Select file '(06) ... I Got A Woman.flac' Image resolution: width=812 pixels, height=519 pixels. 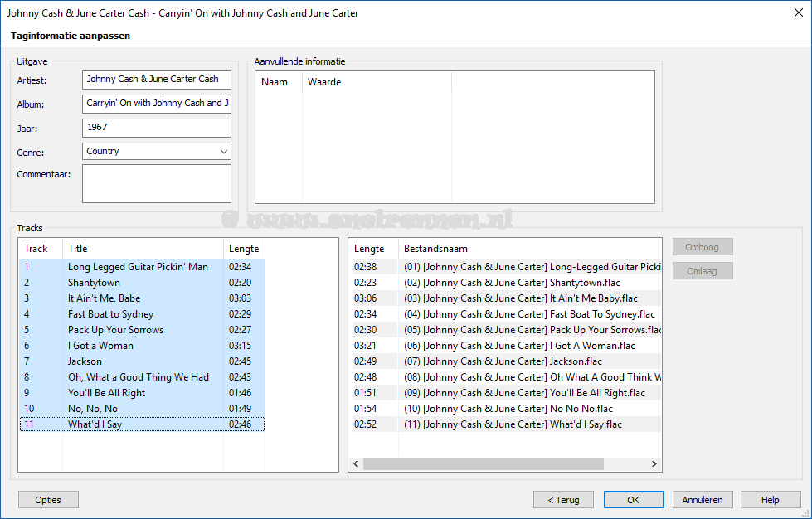pyautogui.click(x=505, y=346)
